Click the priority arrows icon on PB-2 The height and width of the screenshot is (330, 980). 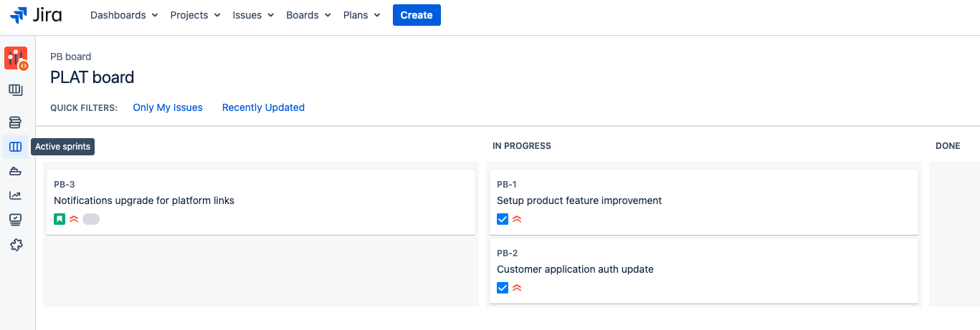tap(517, 288)
